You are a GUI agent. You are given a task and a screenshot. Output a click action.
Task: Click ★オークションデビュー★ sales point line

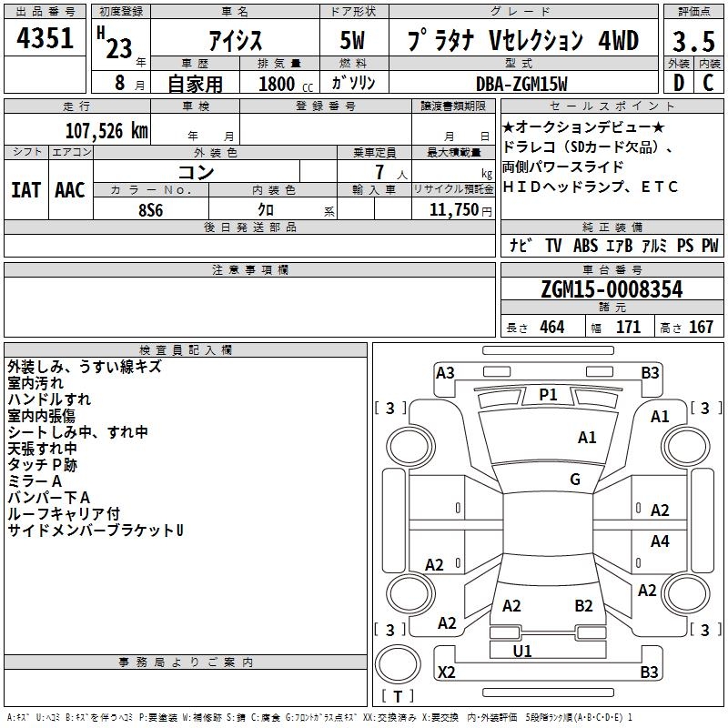[x=583, y=126]
